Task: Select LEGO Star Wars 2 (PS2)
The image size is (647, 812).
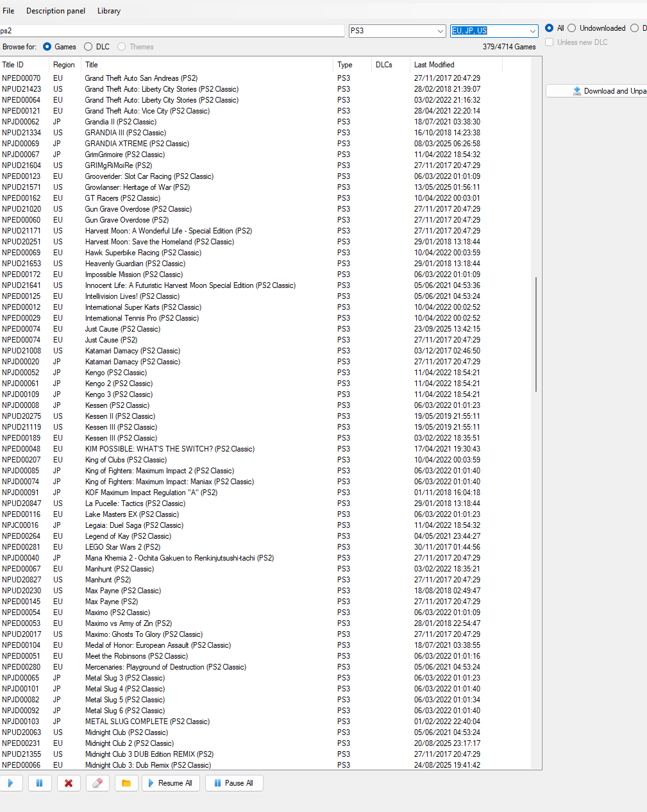Action: coord(266,547)
